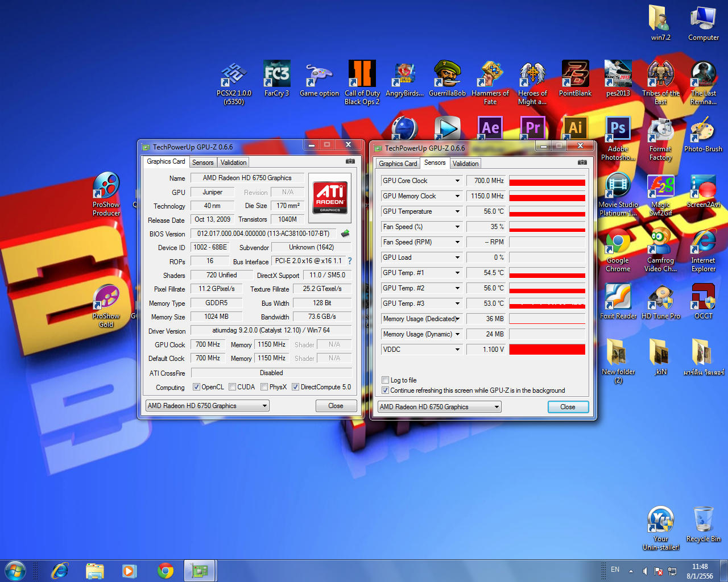Toggle the PhysX checkbox
The height and width of the screenshot is (582, 728).
pyautogui.click(x=264, y=387)
